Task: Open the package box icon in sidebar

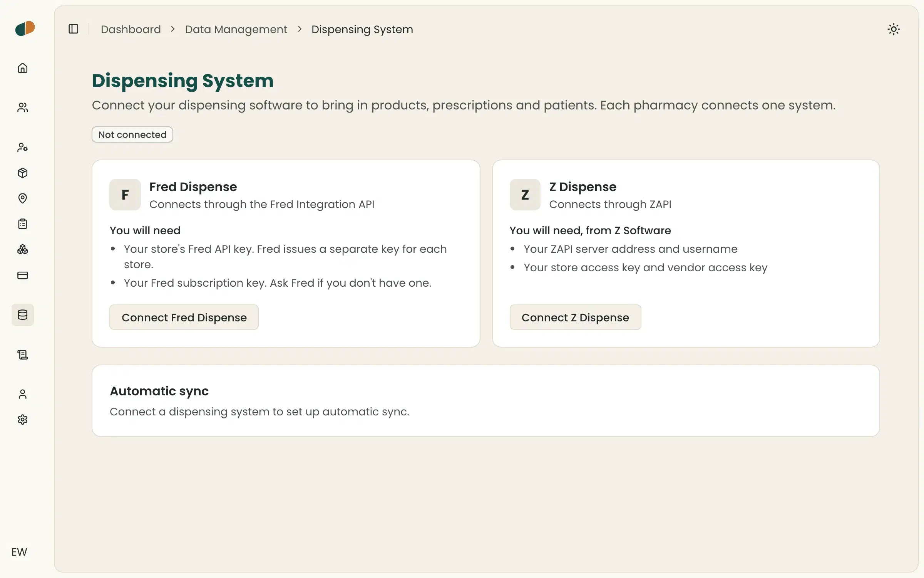Action: click(23, 173)
